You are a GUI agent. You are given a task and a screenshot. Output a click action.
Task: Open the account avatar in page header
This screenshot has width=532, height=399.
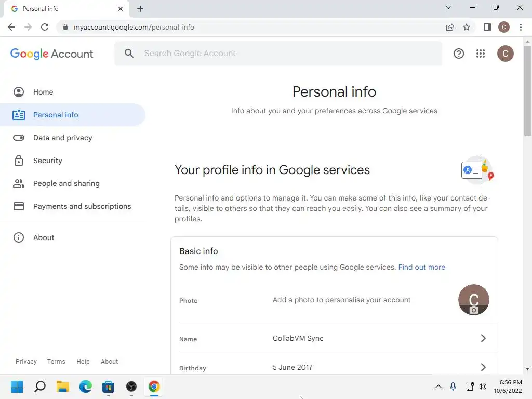(x=505, y=54)
